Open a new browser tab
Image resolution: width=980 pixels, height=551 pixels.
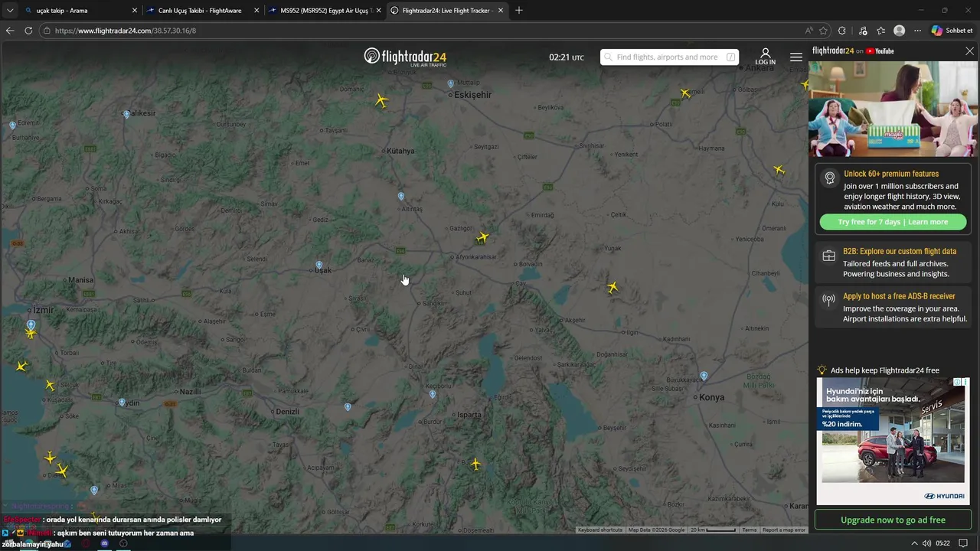[519, 11]
